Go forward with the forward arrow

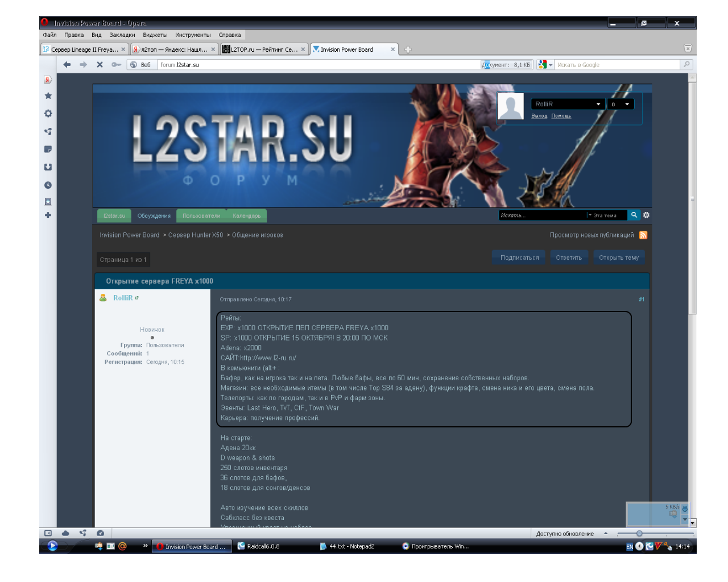pos(84,65)
